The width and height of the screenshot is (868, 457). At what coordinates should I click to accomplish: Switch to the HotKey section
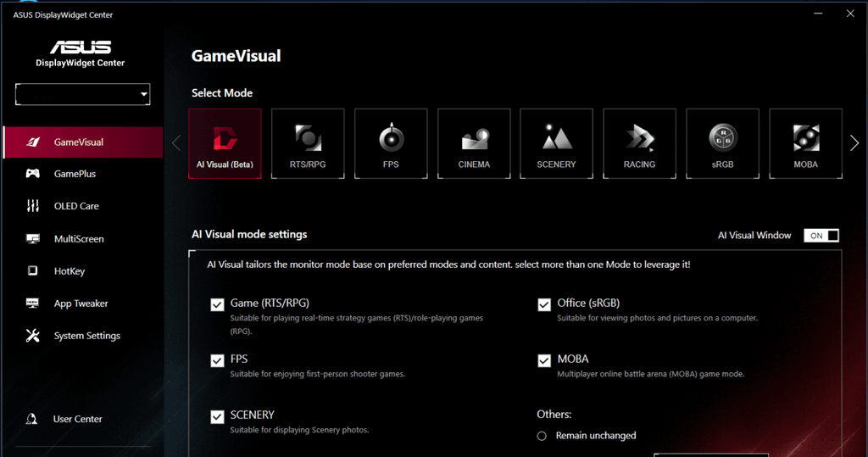pyautogui.click(x=83, y=270)
